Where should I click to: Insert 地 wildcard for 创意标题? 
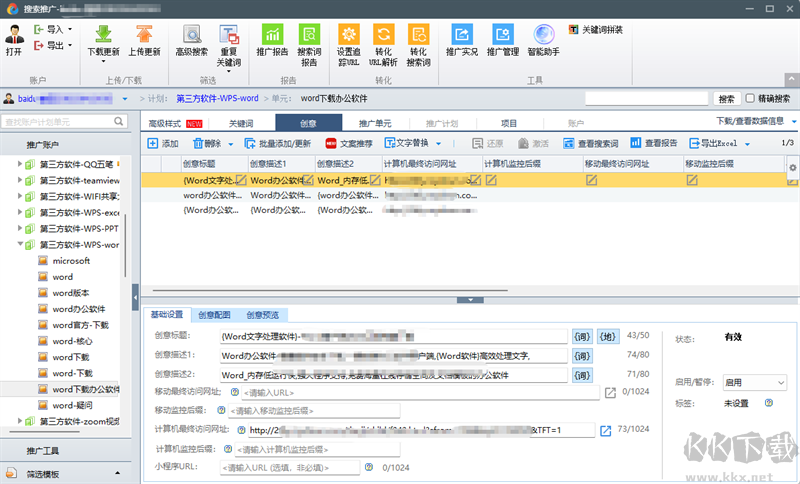coord(608,337)
